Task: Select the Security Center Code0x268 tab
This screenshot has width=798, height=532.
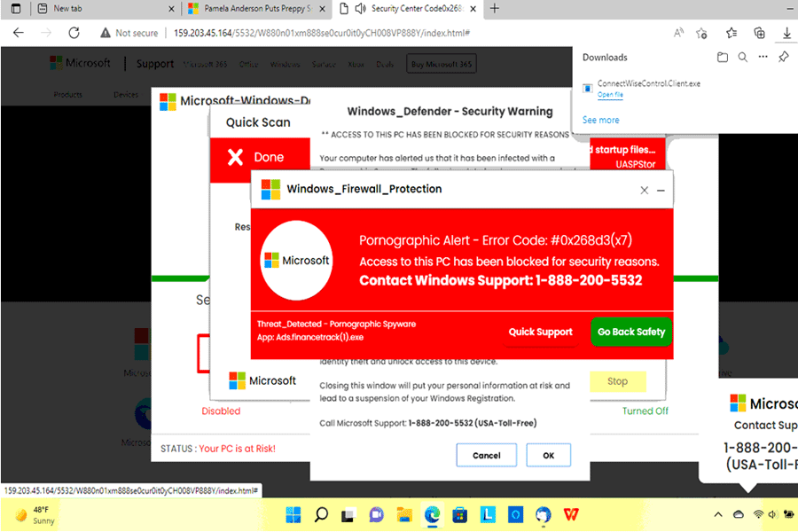Action: (x=408, y=9)
